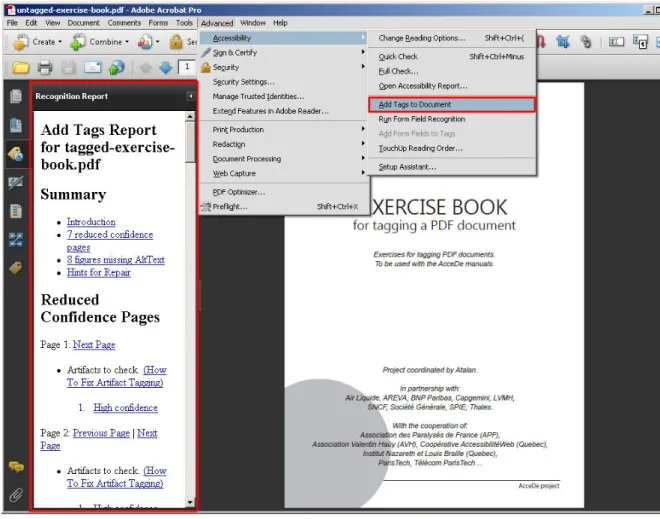
Task: Open the Content panel icon
Action: (x=16, y=211)
